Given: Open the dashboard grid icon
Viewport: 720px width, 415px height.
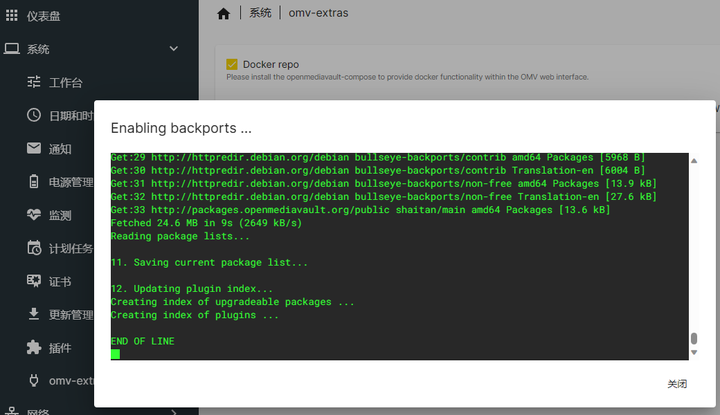Looking at the screenshot, I should [11, 16].
